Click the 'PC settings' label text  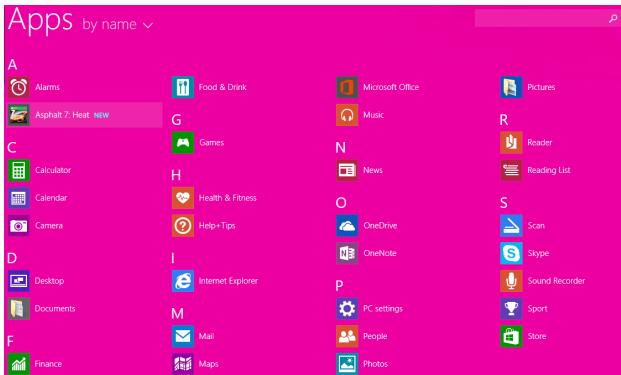point(383,308)
